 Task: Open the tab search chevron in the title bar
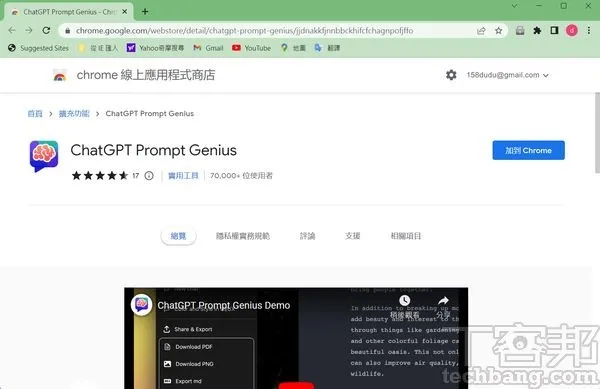click(x=514, y=6)
